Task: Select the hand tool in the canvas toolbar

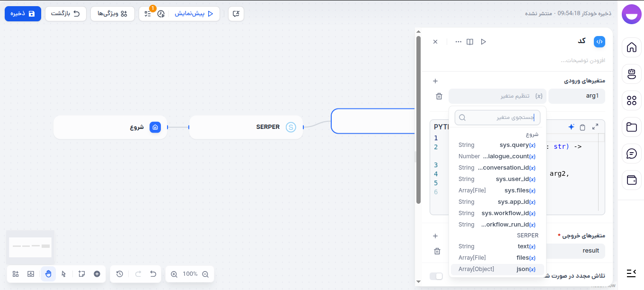Action: [x=48, y=274]
